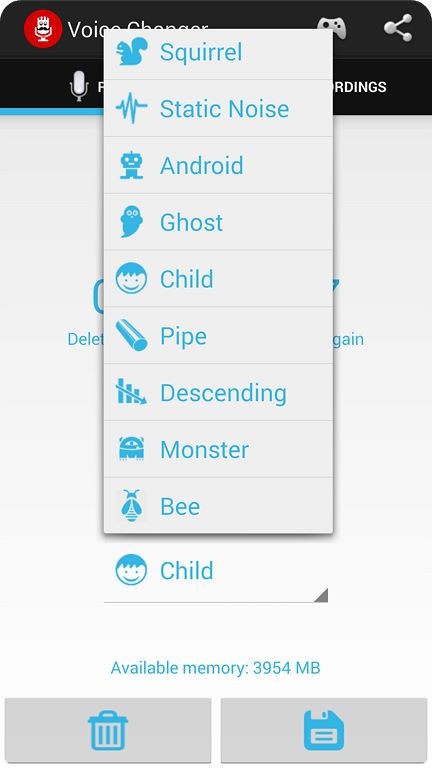Screen dimensions: 432x768
Task: Tap the ghost icon in the list
Action: pos(131,221)
